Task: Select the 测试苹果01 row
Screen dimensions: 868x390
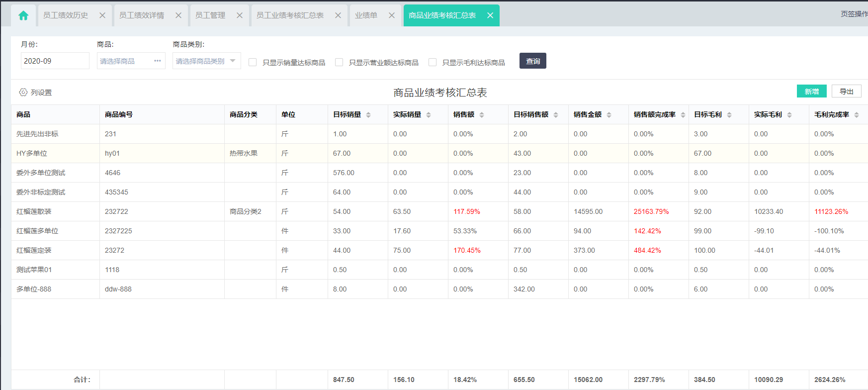Action: point(439,270)
